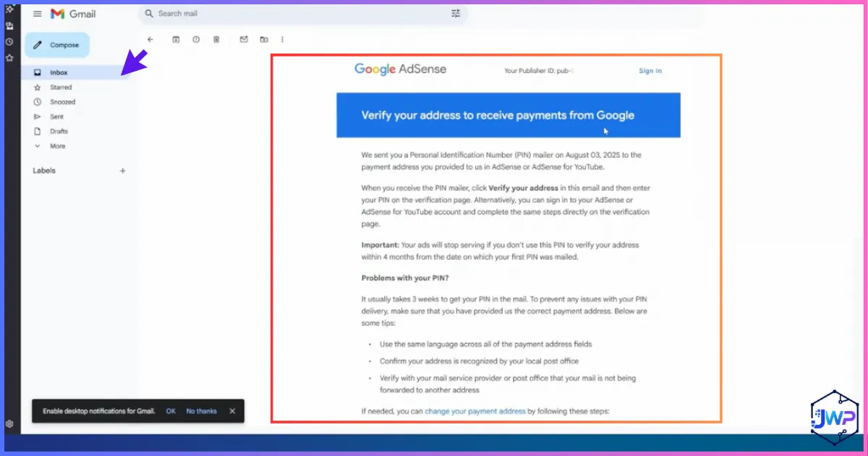Open the clock history icon in dark sidebar
This screenshot has height=456, width=868.
point(9,41)
